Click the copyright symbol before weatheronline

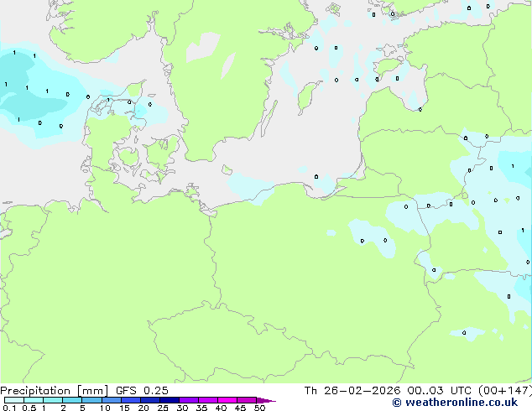[397, 403]
